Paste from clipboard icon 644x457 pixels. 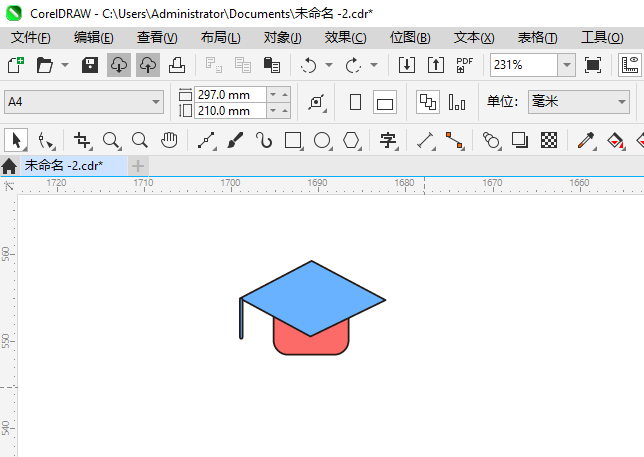pyautogui.click(x=271, y=65)
